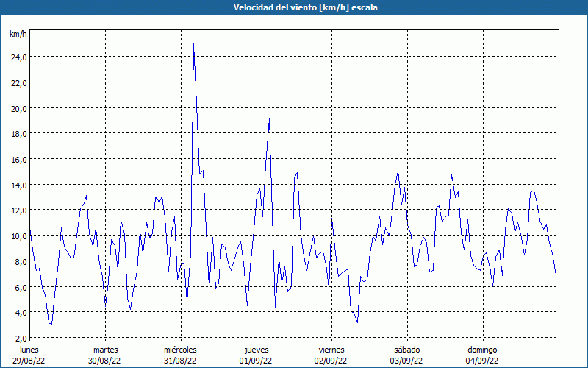The image size is (588, 368).
Task: Click the 10,0 y-axis value
Action: (19, 236)
